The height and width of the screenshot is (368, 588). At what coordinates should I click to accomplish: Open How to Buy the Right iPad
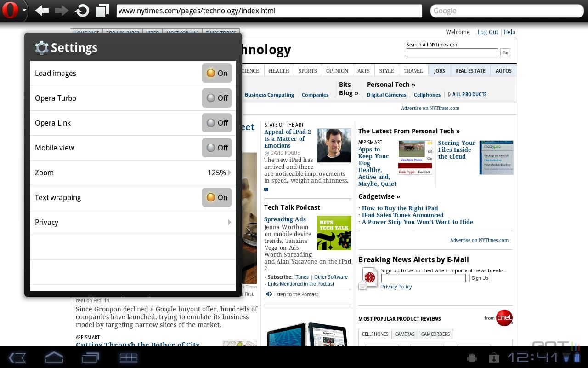click(400, 208)
